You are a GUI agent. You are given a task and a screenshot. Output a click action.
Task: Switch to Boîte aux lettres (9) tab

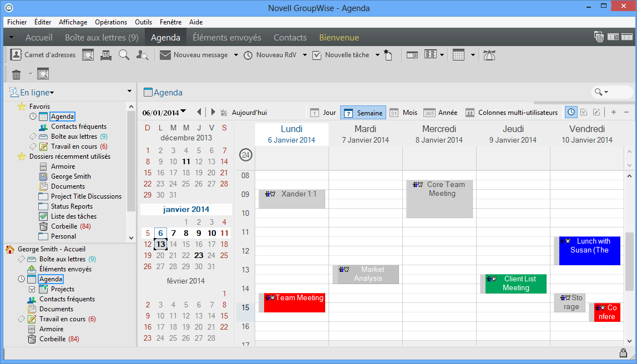102,37
